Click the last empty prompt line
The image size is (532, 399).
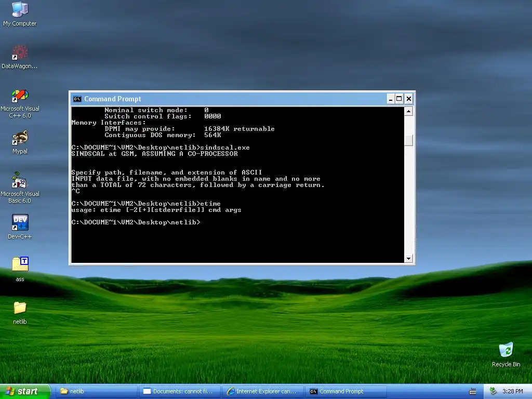point(136,222)
